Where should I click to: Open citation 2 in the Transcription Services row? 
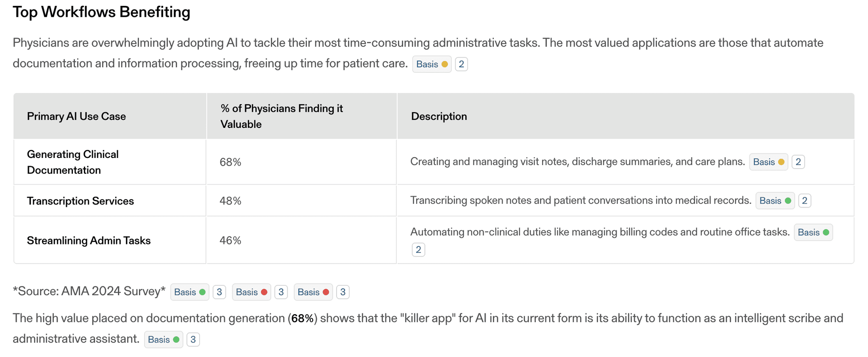click(804, 201)
